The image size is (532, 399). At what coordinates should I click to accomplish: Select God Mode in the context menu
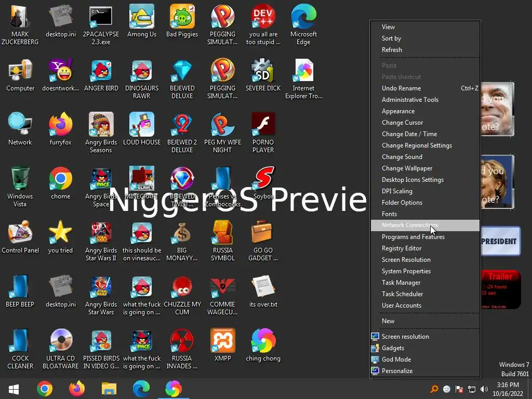coord(425,360)
